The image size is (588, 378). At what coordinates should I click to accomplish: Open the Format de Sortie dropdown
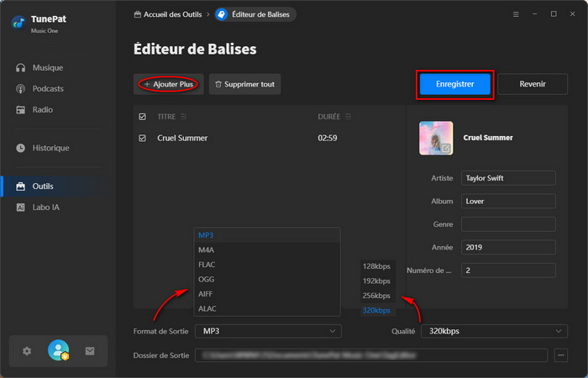click(268, 332)
